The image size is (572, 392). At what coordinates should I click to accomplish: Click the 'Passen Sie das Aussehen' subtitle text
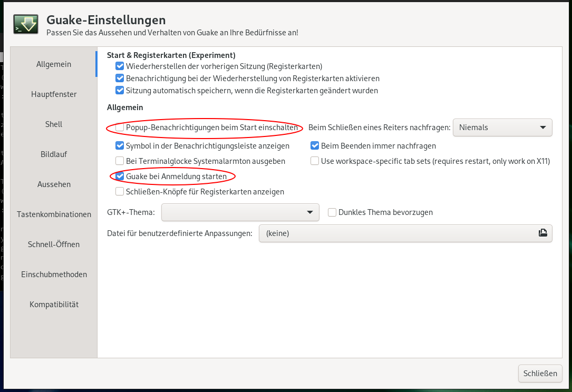click(172, 33)
